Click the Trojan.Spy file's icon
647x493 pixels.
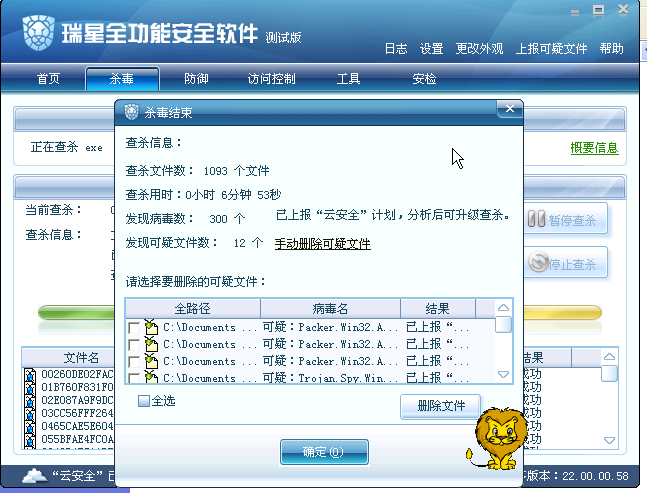click(151, 376)
